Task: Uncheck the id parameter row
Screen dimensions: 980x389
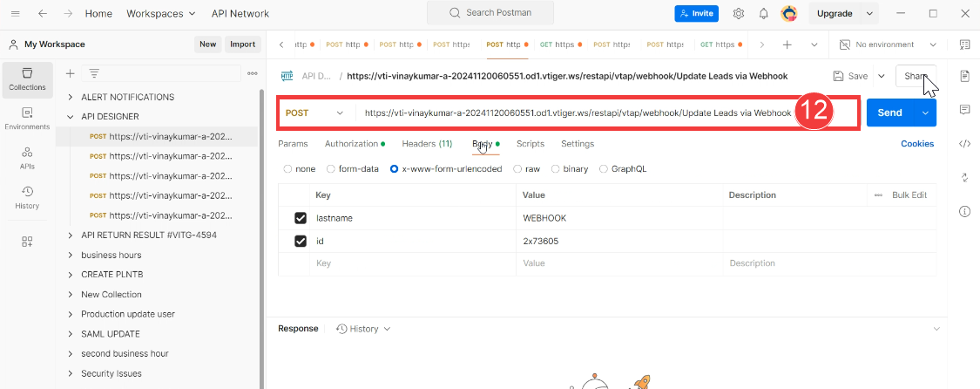Action: pos(301,241)
